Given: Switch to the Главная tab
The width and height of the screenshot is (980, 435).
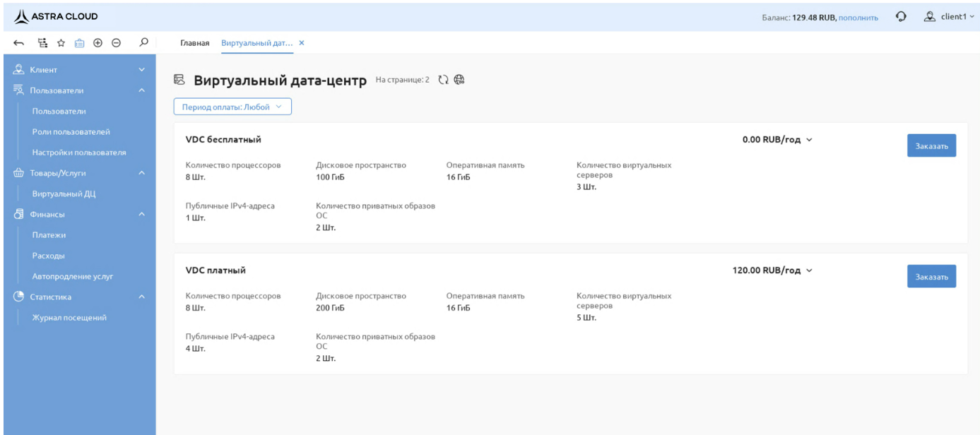Looking at the screenshot, I should (x=195, y=43).
